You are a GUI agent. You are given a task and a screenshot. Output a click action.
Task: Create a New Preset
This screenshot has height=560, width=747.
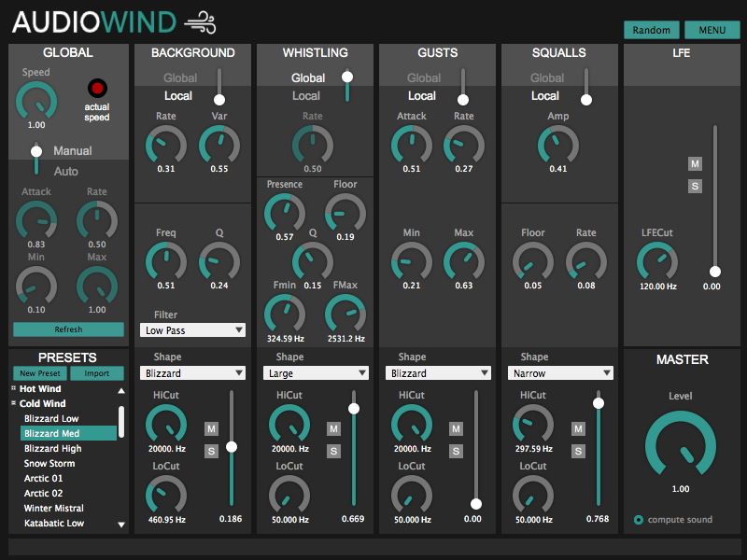[40, 373]
